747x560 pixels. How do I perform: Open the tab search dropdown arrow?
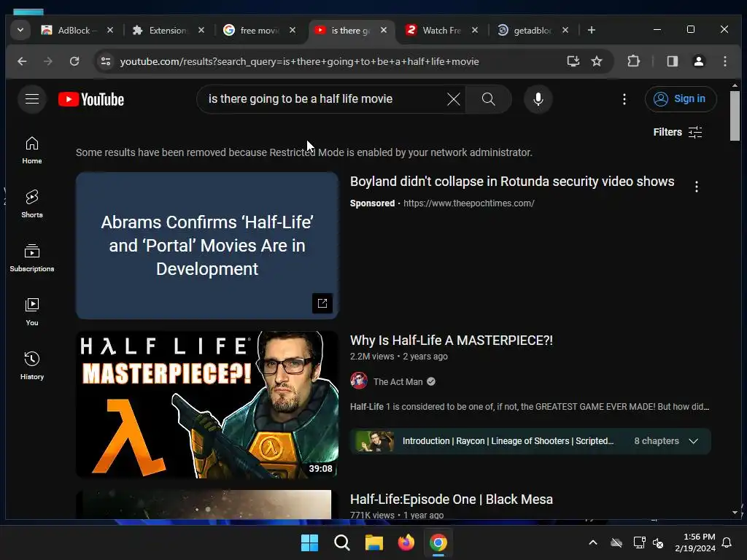pos(20,30)
